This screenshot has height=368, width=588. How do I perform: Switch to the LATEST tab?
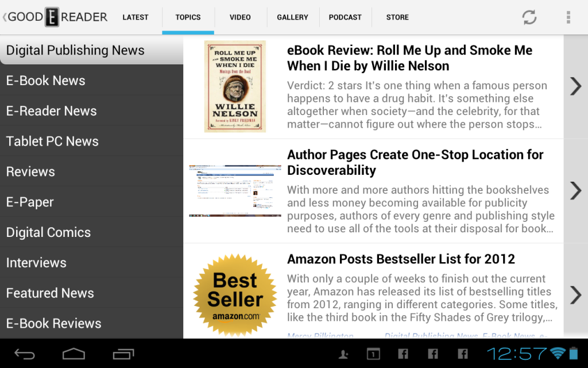136,17
